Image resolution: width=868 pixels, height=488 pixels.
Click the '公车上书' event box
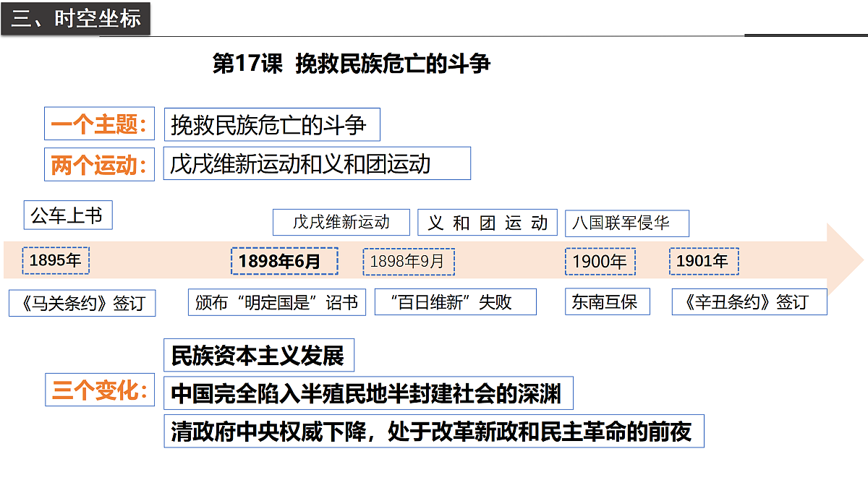click(68, 215)
